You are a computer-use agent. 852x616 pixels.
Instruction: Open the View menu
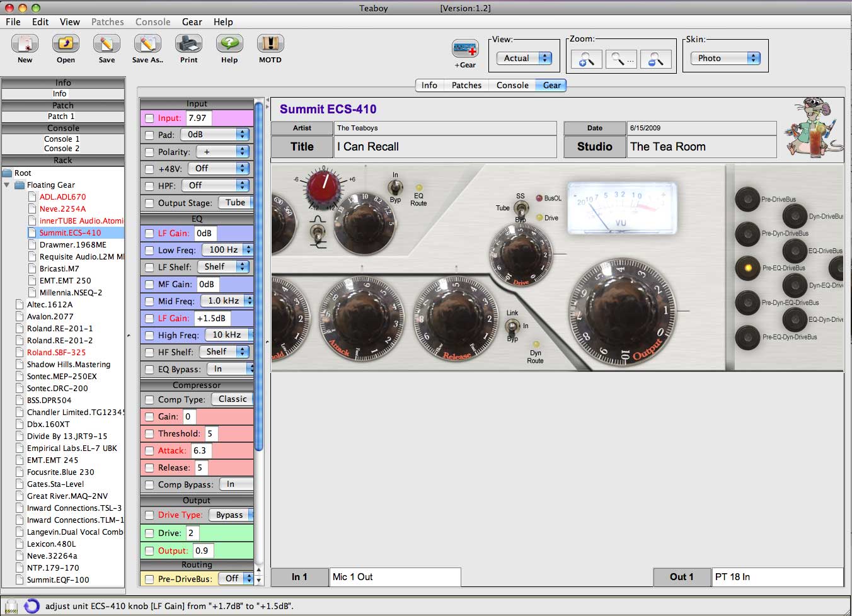click(x=70, y=21)
